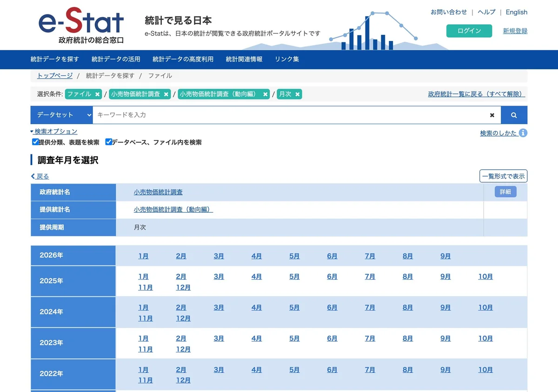Collapse the 検索オプション section
The width and height of the screenshot is (558, 392).
[x=54, y=132]
